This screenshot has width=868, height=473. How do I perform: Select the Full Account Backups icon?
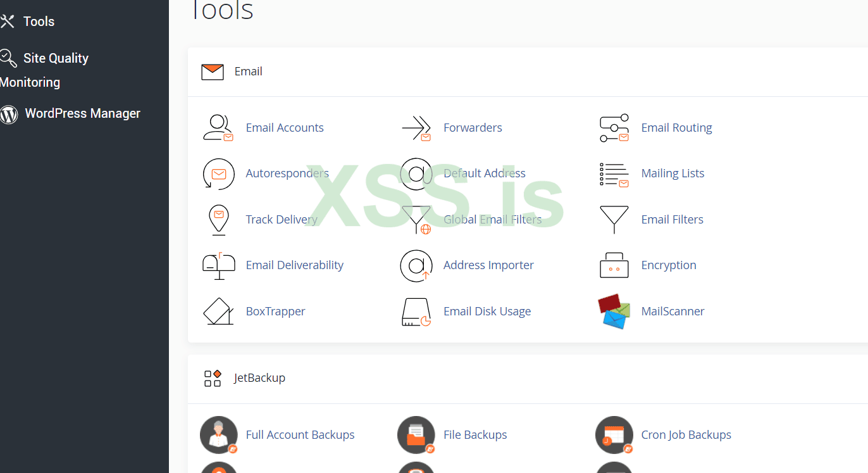click(x=218, y=435)
